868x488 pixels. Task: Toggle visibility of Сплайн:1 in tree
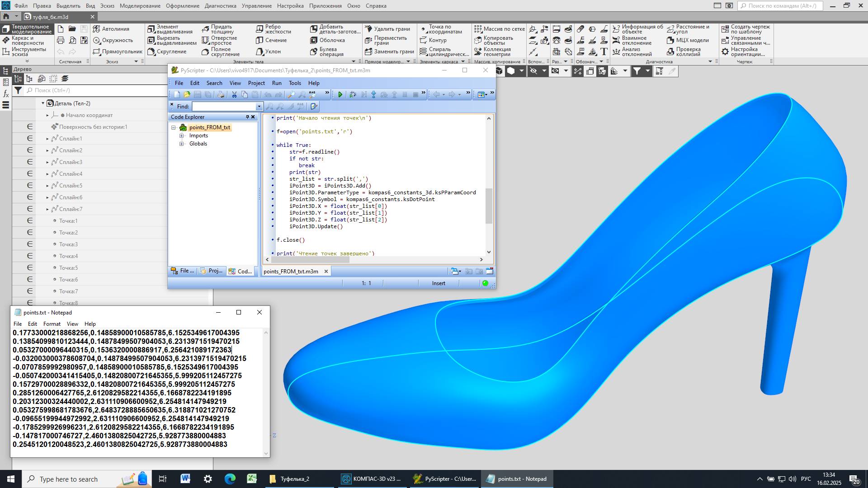coord(30,139)
